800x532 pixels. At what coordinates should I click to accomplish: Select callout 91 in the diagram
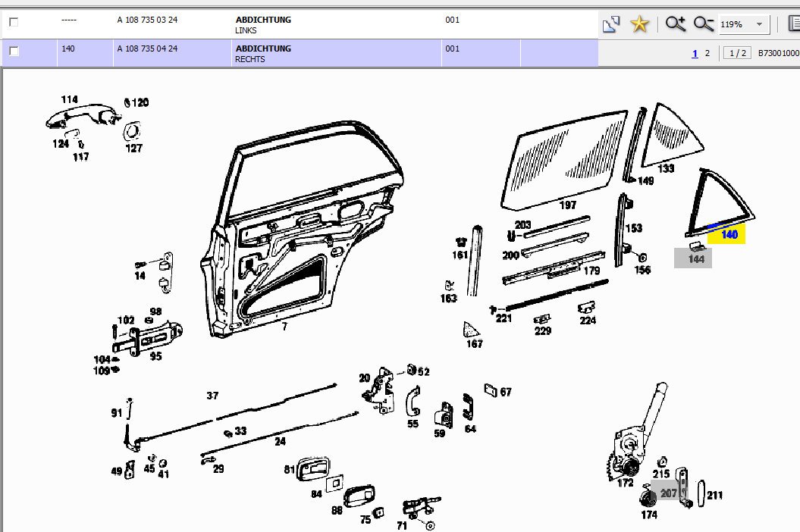(116, 413)
